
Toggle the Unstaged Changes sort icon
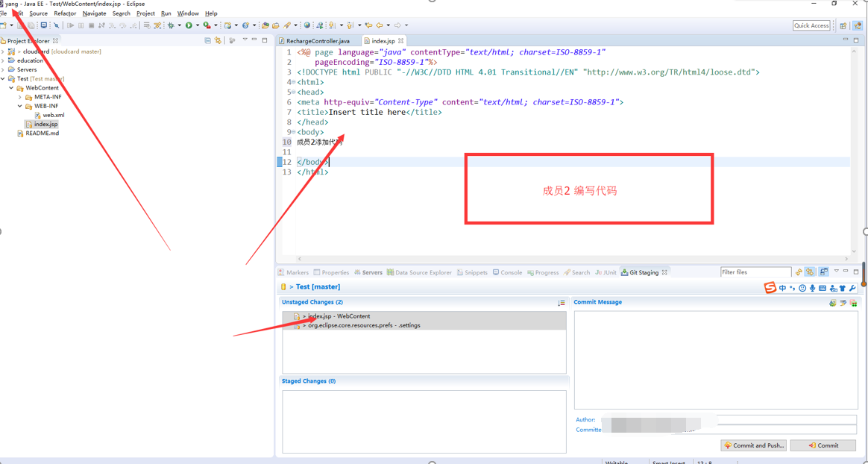[x=562, y=303]
